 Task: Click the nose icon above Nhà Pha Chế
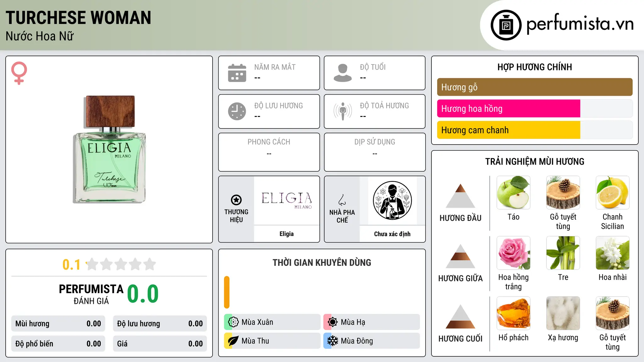coord(342,200)
